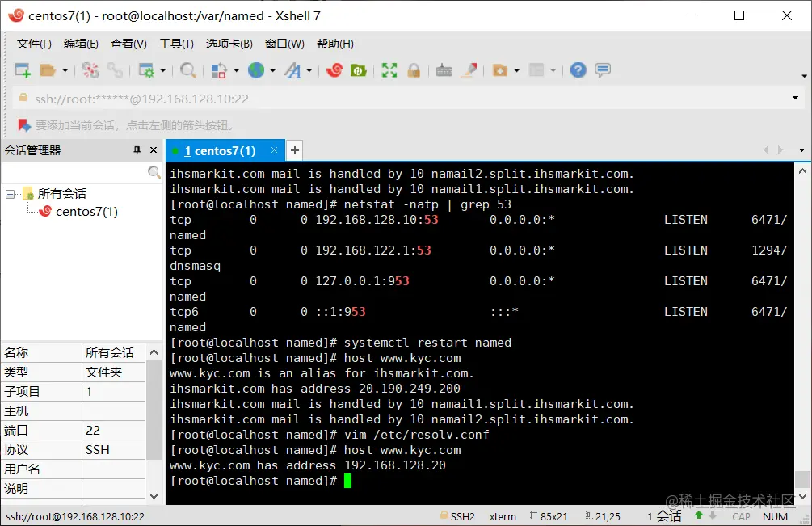The height and width of the screenshot is (526, 812).
Task: Launch Xftp via the green toolbar icon
Action: 359,70
